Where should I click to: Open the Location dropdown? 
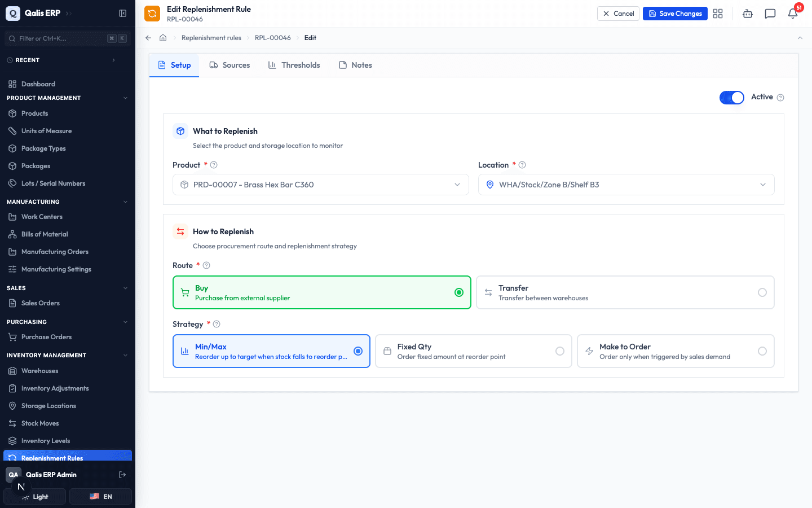[x=626, y=185]
